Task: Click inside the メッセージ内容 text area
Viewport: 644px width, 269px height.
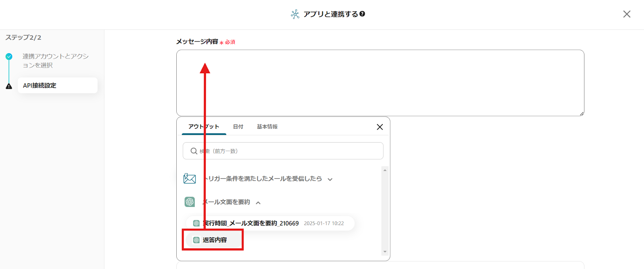Action: pos(380,83)
